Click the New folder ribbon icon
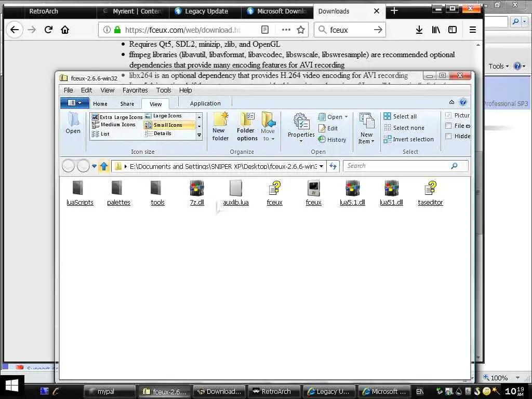Image resolution: width=532 pixels, height=399 pixels. pyautogui.click(x=220, y=127)
